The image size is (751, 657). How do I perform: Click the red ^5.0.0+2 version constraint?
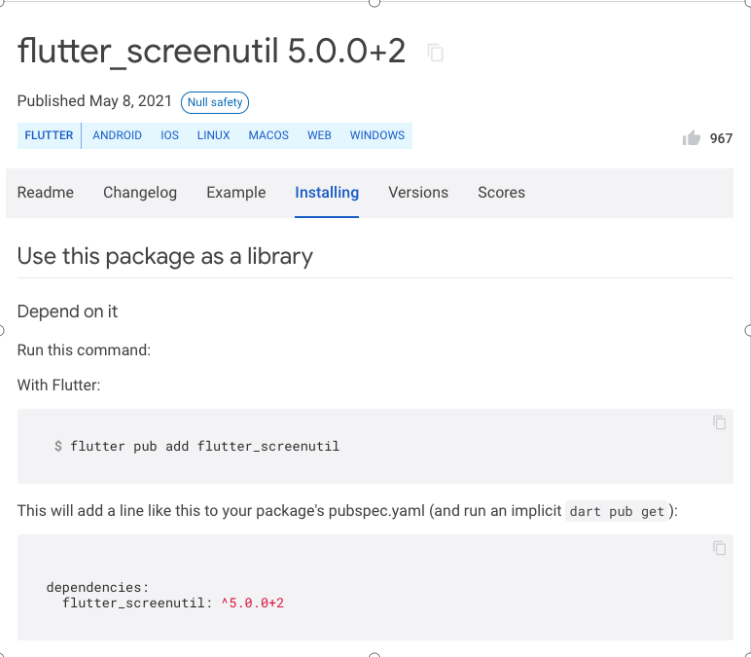(x=252, y=602)
